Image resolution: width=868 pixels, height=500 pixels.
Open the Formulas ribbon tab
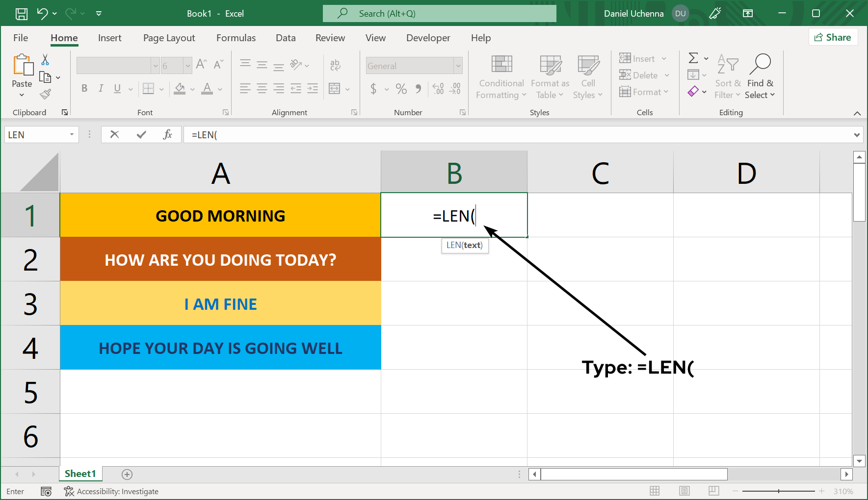tap(236, 38)
